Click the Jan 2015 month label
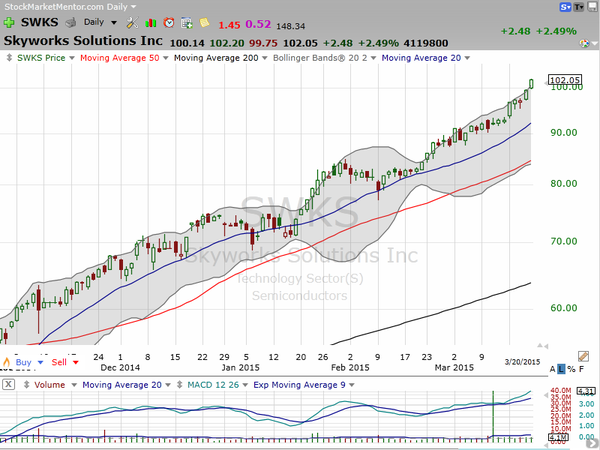The image size is (600, 450). pyautogui.click(x=240, y=367)
